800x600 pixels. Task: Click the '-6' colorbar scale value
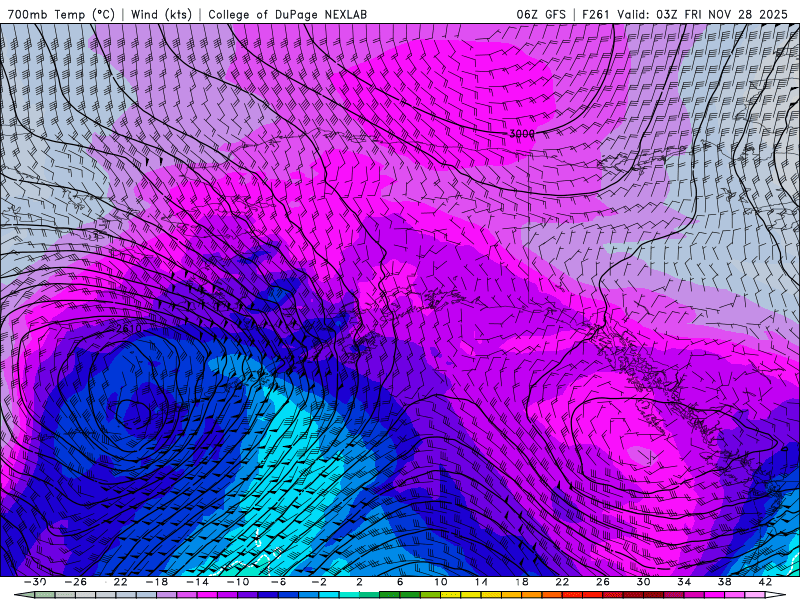pyautogui.click(x=278, y=582)
